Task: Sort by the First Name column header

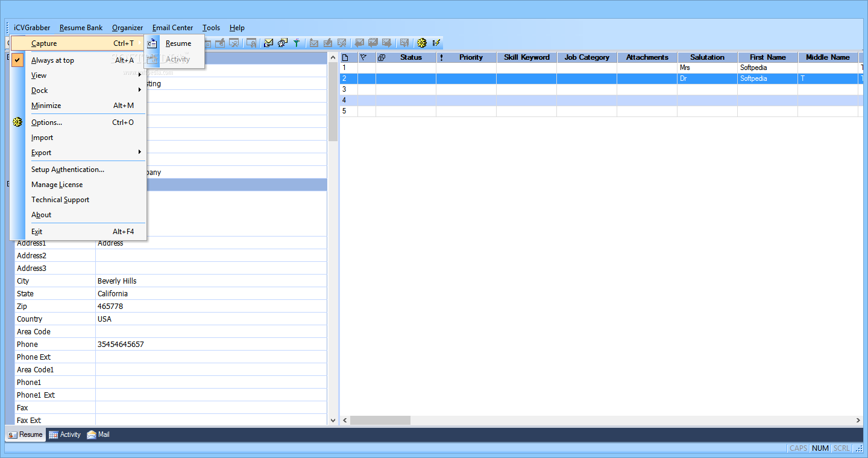Action: 768,57
